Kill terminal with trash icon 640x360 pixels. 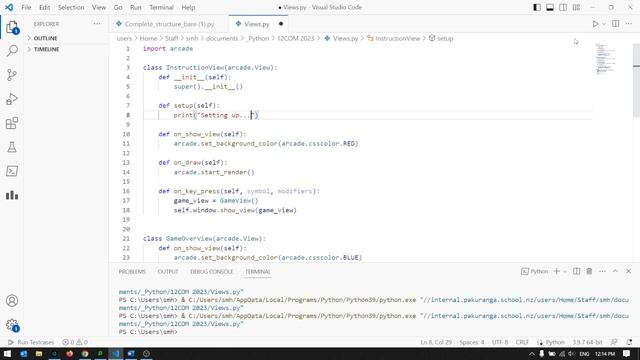pos(589,271)
